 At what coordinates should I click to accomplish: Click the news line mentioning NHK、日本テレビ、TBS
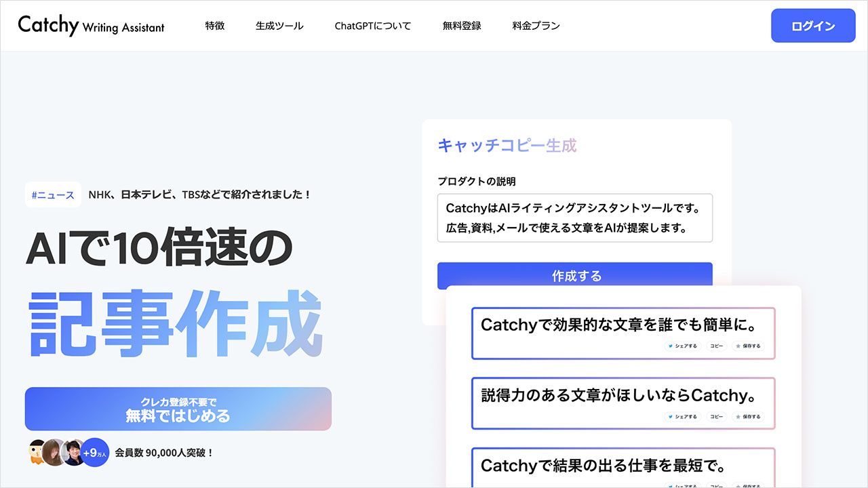tap(200, 195)
